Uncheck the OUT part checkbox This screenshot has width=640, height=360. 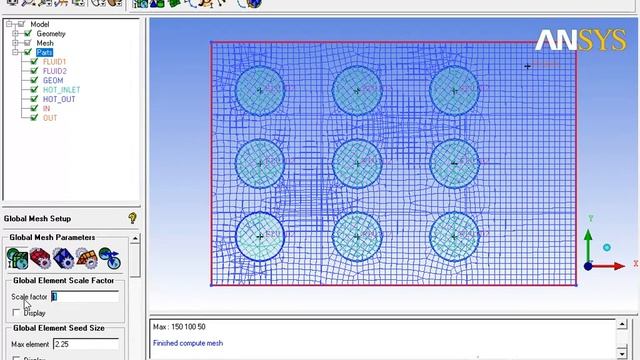(34, 118)
